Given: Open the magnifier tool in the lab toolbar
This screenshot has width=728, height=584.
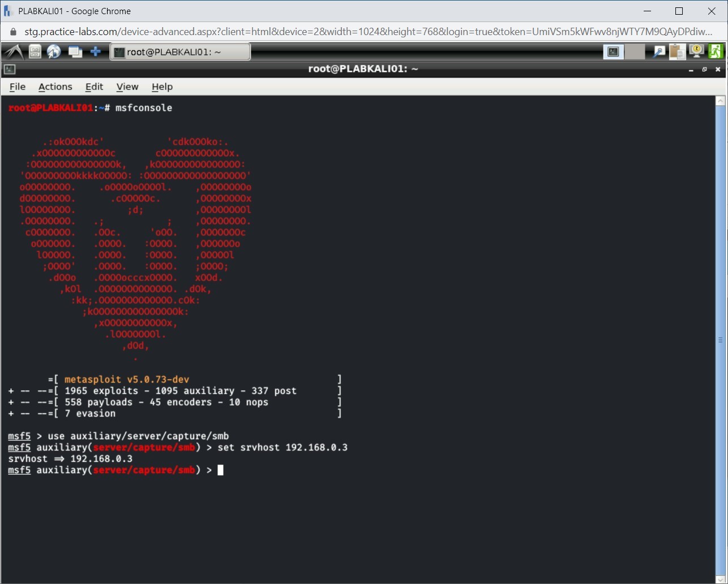Looking at the screenshot, I should pos(658,51).
